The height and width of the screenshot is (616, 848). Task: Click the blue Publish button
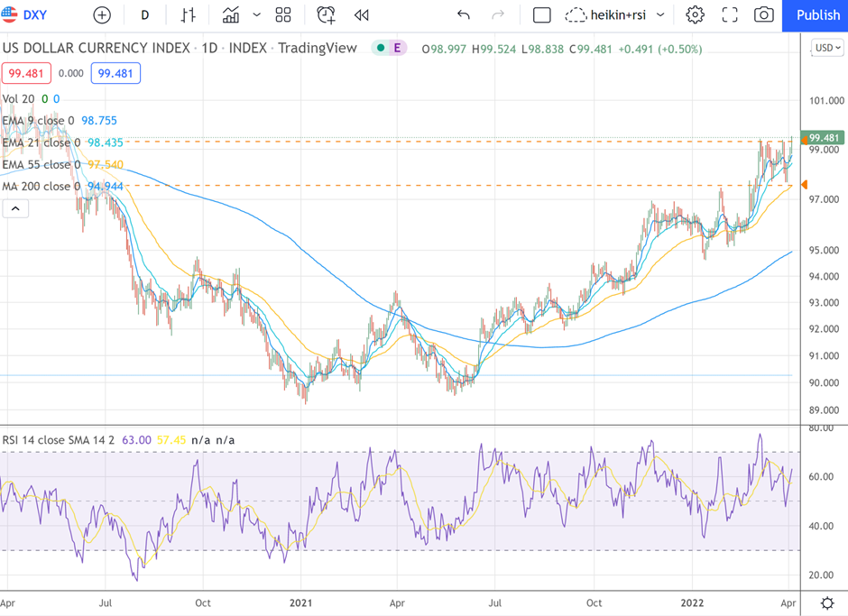coord(817,15)
